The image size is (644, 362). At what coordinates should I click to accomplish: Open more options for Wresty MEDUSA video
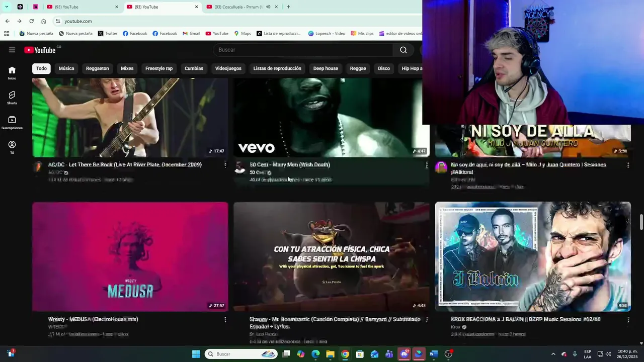[x=225, y=319]
